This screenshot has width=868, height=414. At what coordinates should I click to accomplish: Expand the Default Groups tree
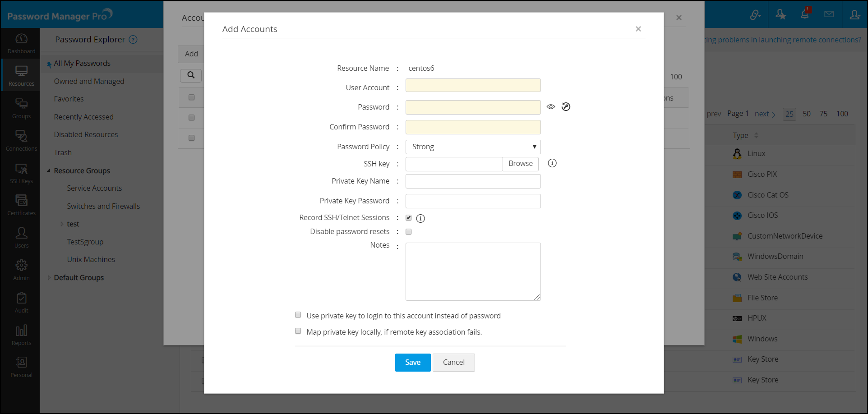point(49,278)
